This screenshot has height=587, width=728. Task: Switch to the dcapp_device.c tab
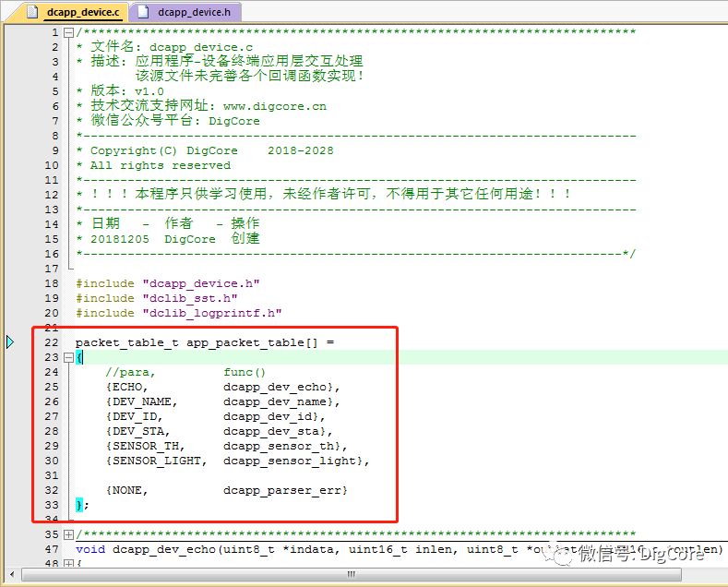pyautogui.click(x=83, y=12)
